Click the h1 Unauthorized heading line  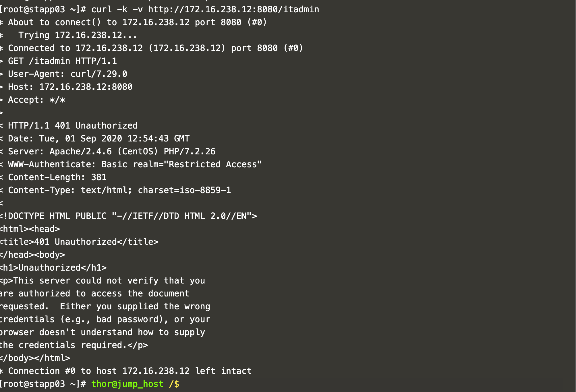pos(53,268)
